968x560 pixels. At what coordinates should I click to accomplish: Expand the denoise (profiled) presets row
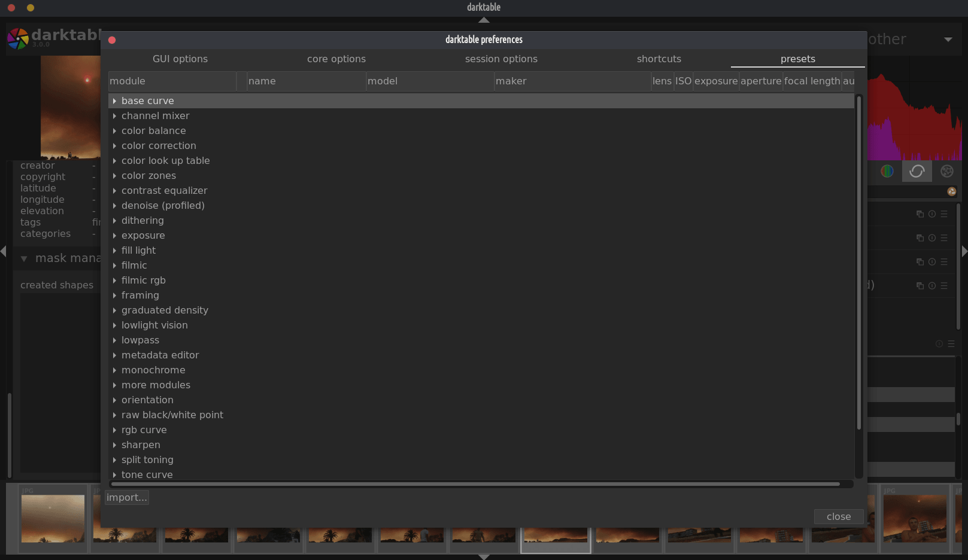(x=114, y=206)
